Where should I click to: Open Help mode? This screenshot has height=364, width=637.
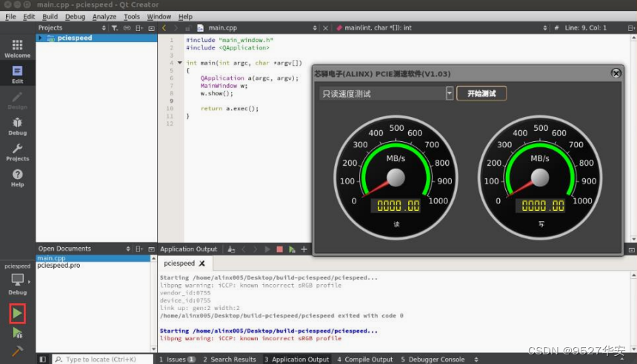click(17, 178)
